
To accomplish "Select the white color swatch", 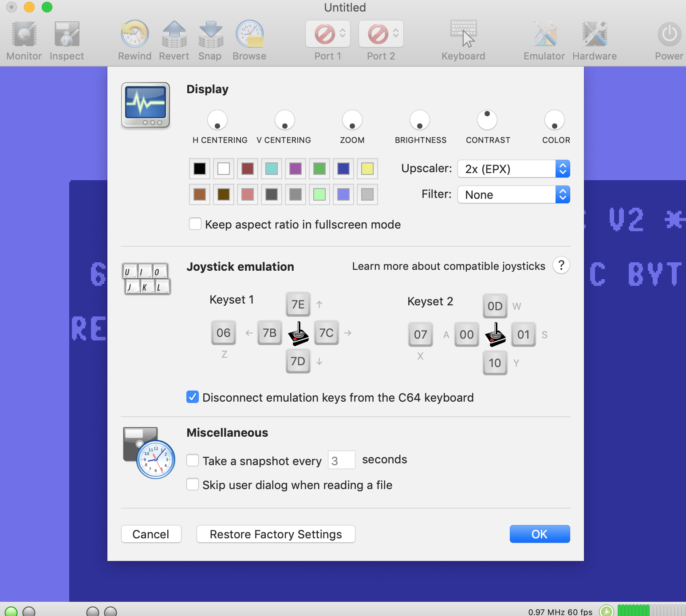I will coord(224,169).
